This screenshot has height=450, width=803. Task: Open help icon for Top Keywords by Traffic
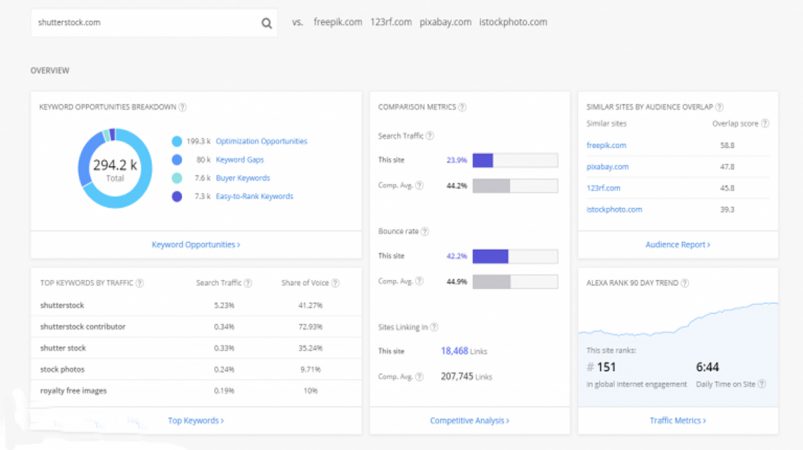(139, 283)
